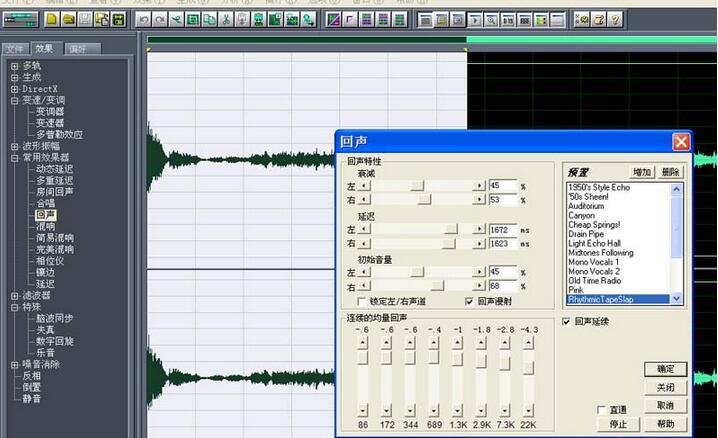Click the Undo arrow icon in toolbar
Viewport: 718px width, 438px height.
pyautogui.click(x=143, y=19)
